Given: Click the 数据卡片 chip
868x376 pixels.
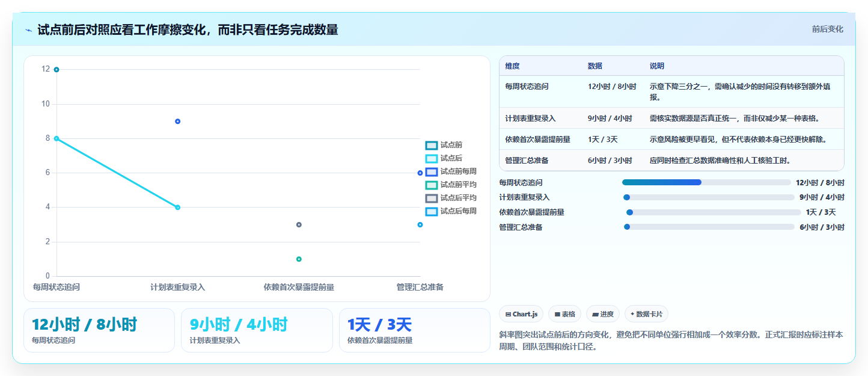Looking at the screenshot, I should (x=646, y=314).
